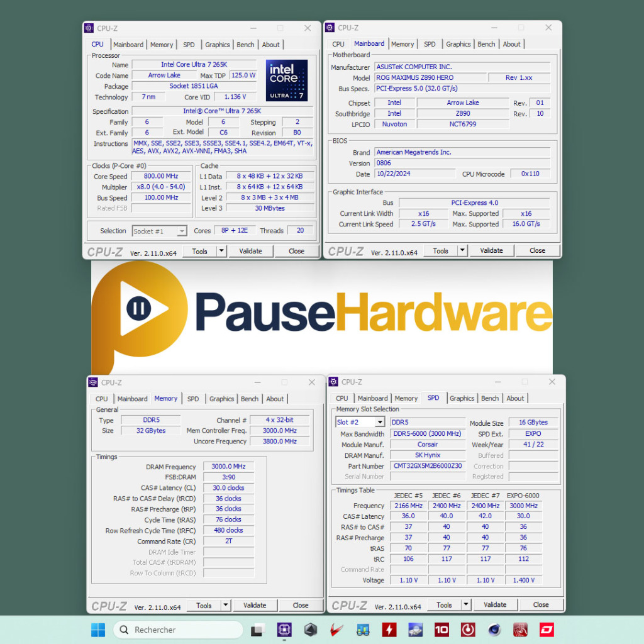This screenshot has width=644, height=644.
Task: Expand Tools dropdown arrow in SPD window
Action: (x=466, y=604)
